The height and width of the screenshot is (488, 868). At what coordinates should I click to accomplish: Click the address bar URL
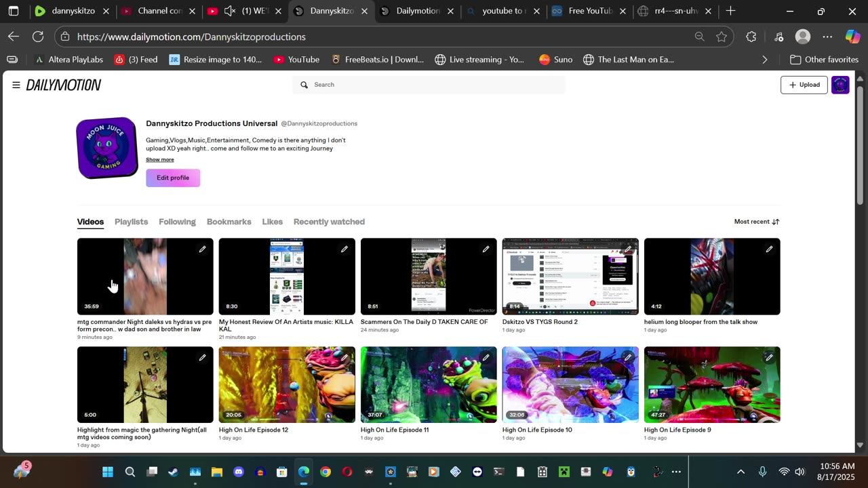pos(191,37)
